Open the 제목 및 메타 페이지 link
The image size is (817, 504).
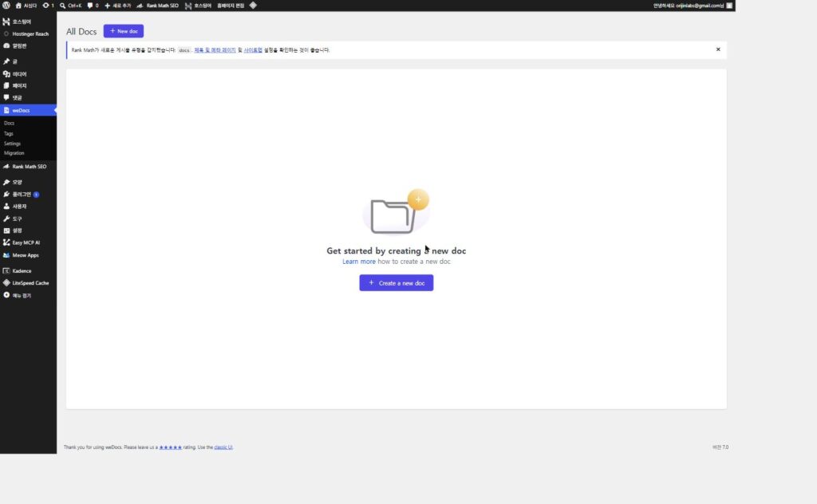point(215,50)
